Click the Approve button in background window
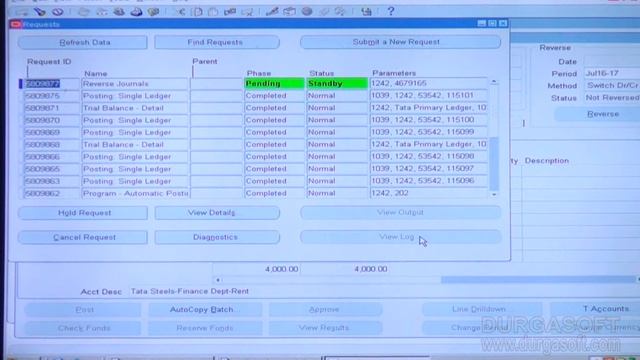640x360 pixels. (x=325, y=309)
